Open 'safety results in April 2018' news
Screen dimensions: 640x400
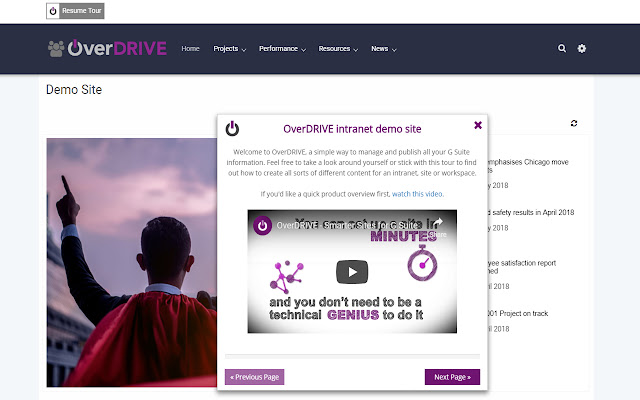click(x=531, y=212)
